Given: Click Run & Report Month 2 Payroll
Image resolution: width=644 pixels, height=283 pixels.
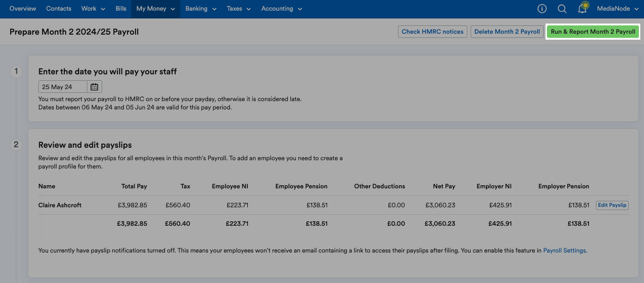Looking at the screenshot, I should point(593,31).
